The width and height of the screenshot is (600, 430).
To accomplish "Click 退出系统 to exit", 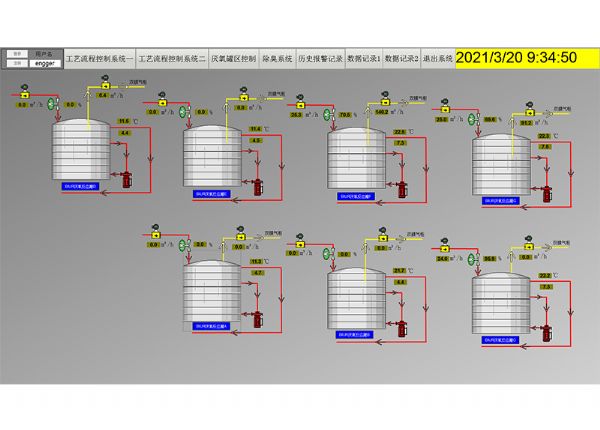I will (x=438, y=59).
